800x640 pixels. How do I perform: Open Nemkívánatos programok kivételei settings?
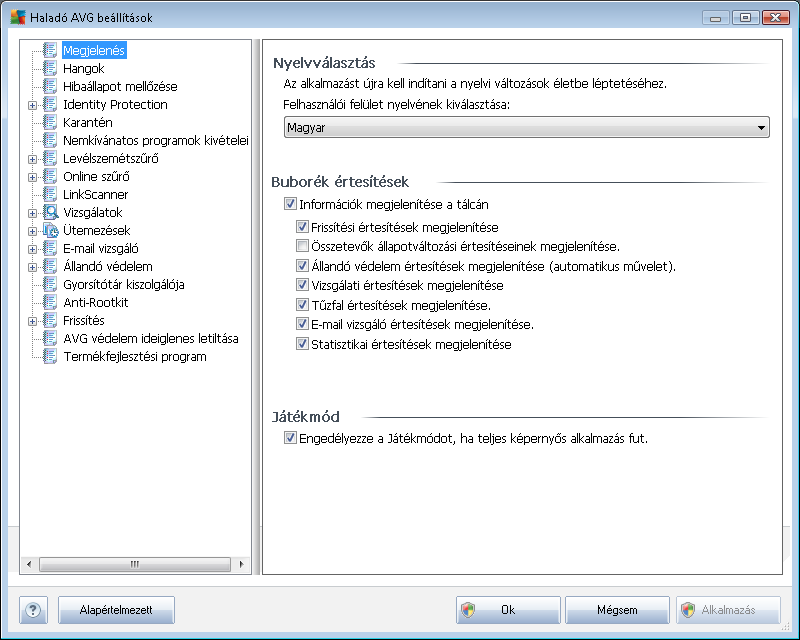tap(156, 140)
